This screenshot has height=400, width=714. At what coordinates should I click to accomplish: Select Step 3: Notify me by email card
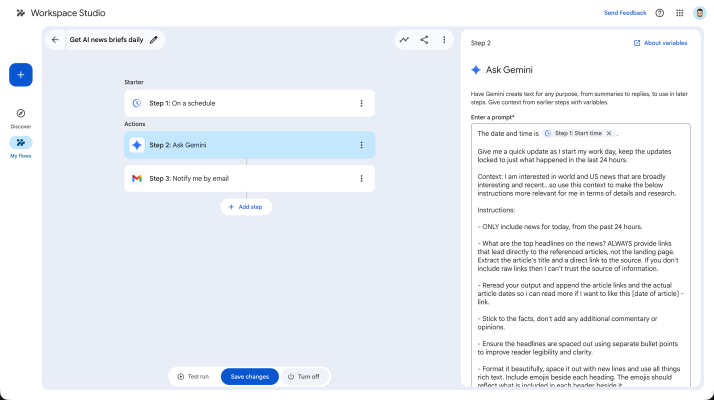tap(250, 179)
